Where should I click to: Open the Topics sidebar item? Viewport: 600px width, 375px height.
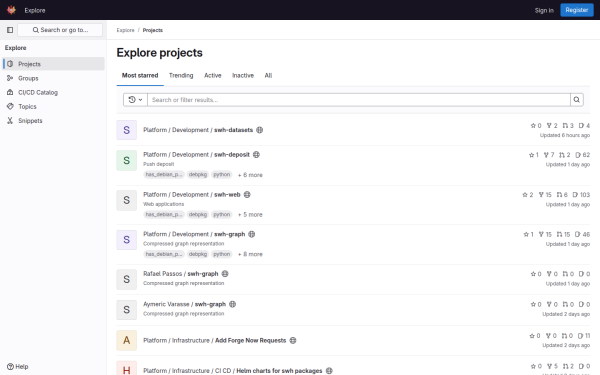[54, 106]
